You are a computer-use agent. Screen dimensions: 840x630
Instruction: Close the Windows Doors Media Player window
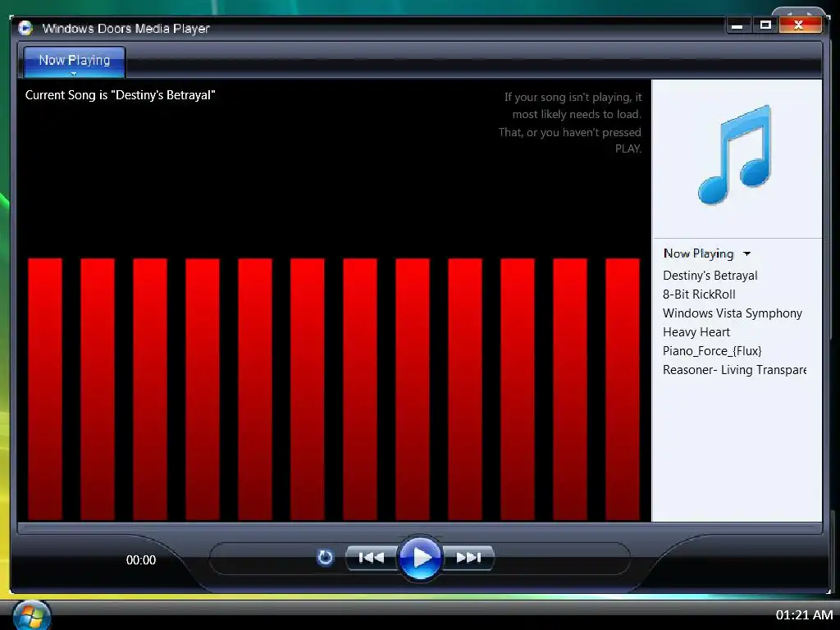tap(799, 25)
